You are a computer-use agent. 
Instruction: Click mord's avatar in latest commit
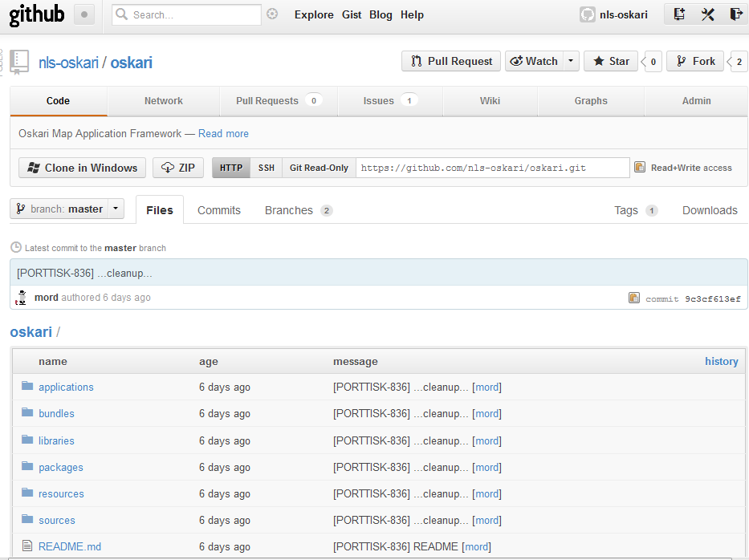point(21,298)
